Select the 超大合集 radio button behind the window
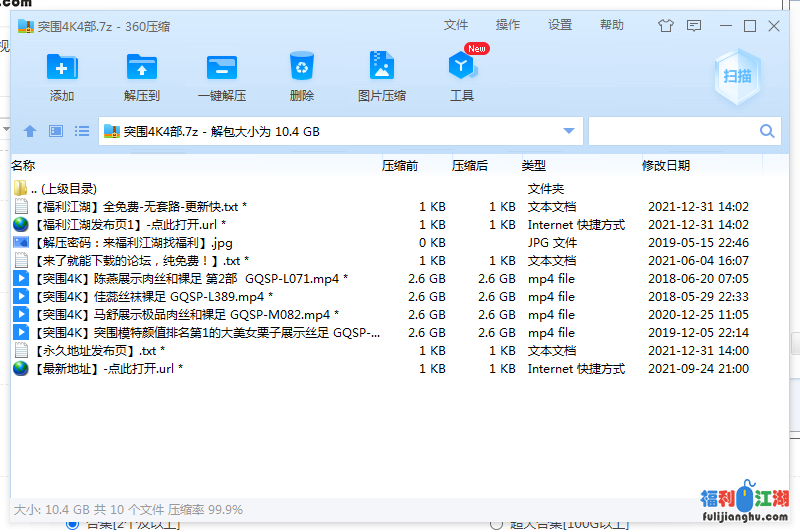800x532 pixels. [x=497, y=524]
